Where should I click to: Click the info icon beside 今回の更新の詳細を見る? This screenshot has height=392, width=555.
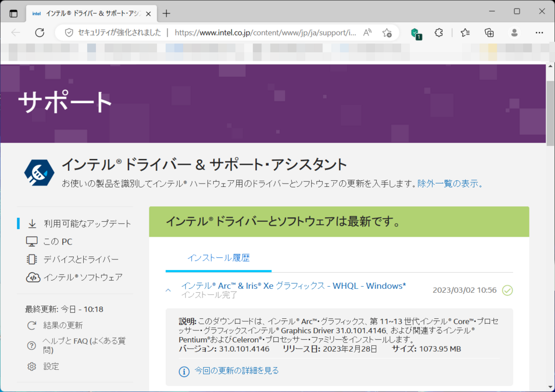(x=184, y=371)
